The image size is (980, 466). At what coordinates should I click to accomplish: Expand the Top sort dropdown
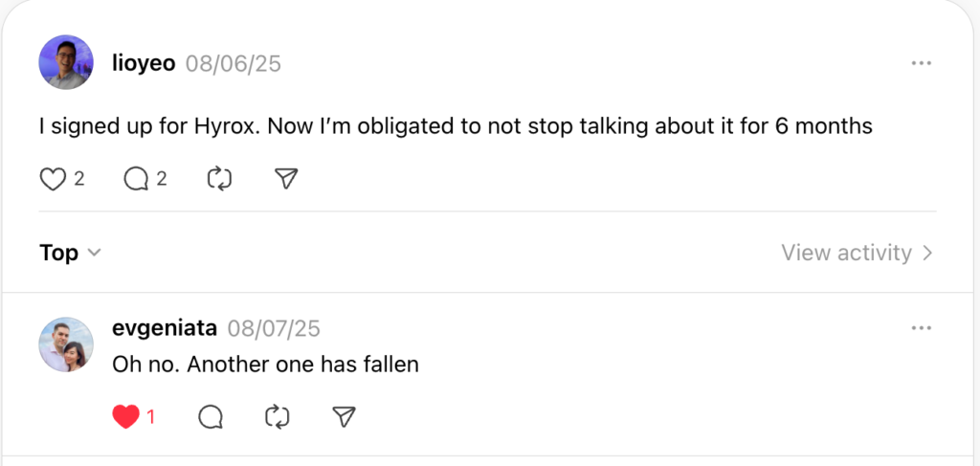click(x=69, y=253)
